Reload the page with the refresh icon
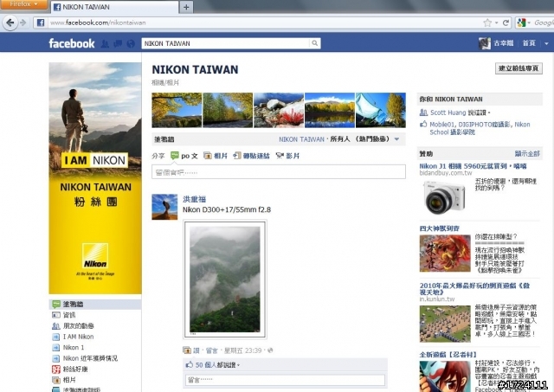554x392 pixels. click(506, 23)
